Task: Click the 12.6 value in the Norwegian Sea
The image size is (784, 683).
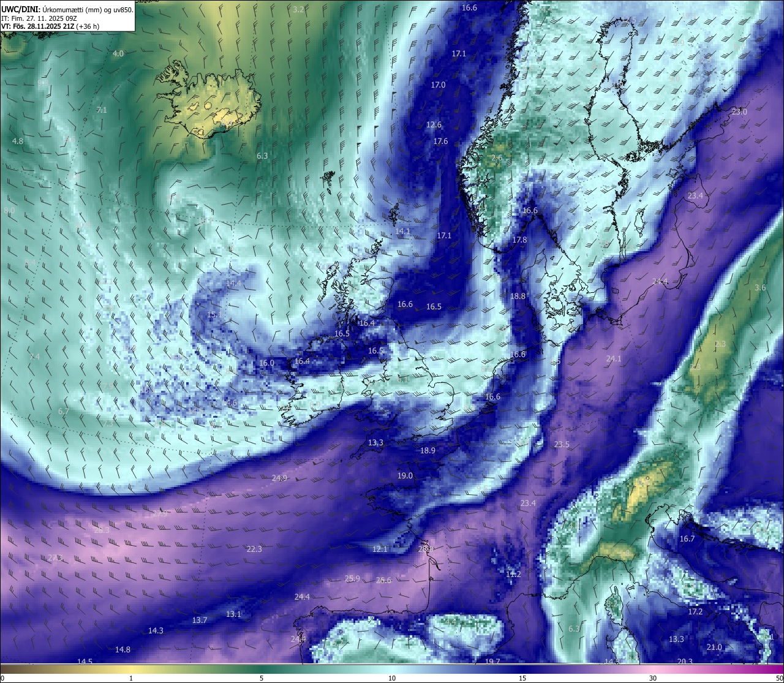Action: click(x=434, y=125)
